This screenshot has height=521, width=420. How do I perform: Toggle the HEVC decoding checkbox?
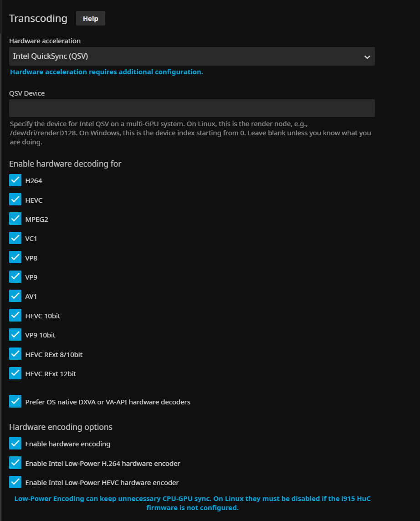(15, 200)
